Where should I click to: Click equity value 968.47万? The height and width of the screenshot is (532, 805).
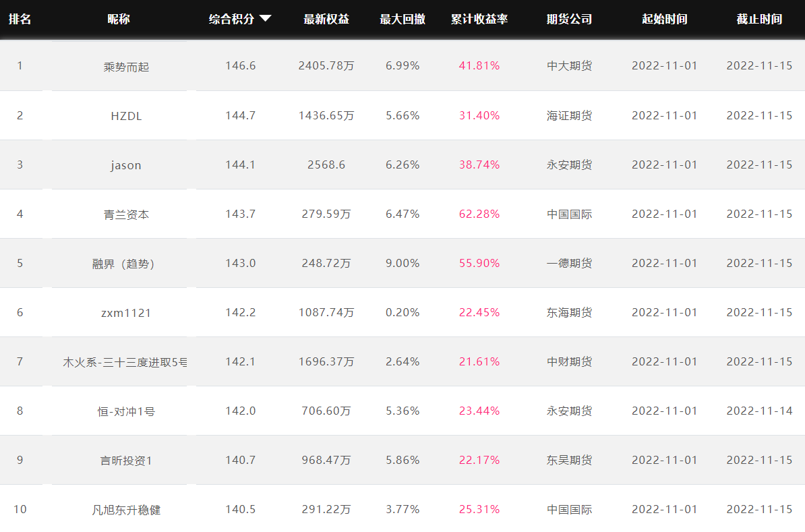click(x=326, y=461)
